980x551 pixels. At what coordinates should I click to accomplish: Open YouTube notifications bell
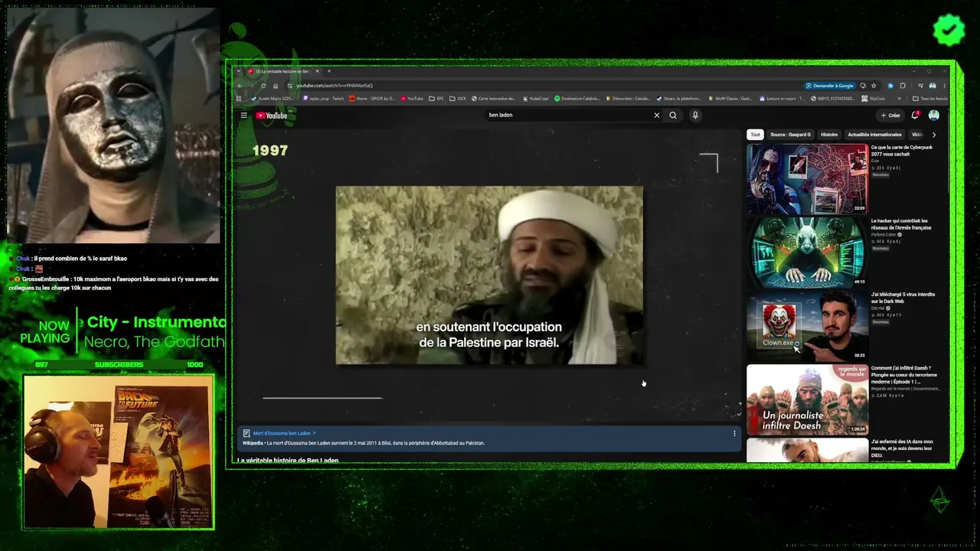click(915, 115)
